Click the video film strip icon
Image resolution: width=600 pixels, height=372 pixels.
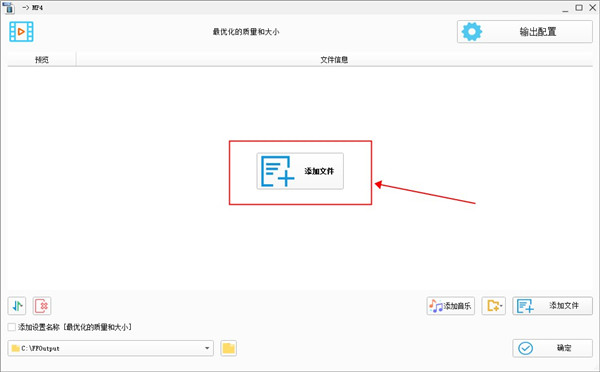21,31
